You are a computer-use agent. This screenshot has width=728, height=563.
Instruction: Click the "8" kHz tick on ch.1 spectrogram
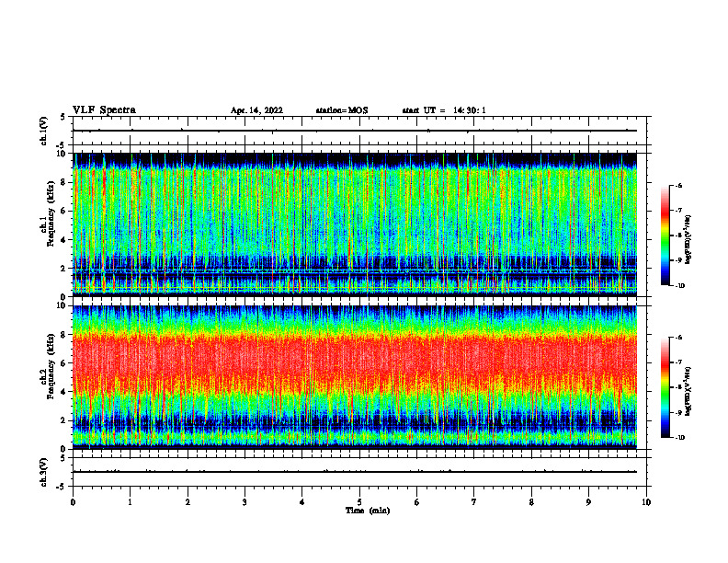pos(64,182)
